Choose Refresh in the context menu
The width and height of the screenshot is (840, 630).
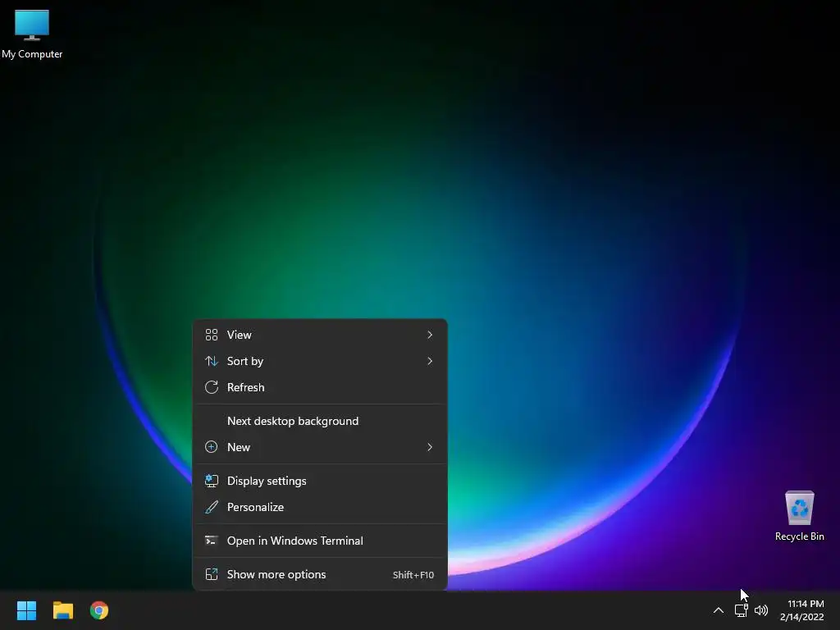pyautogui.click(x=320, y=387)
